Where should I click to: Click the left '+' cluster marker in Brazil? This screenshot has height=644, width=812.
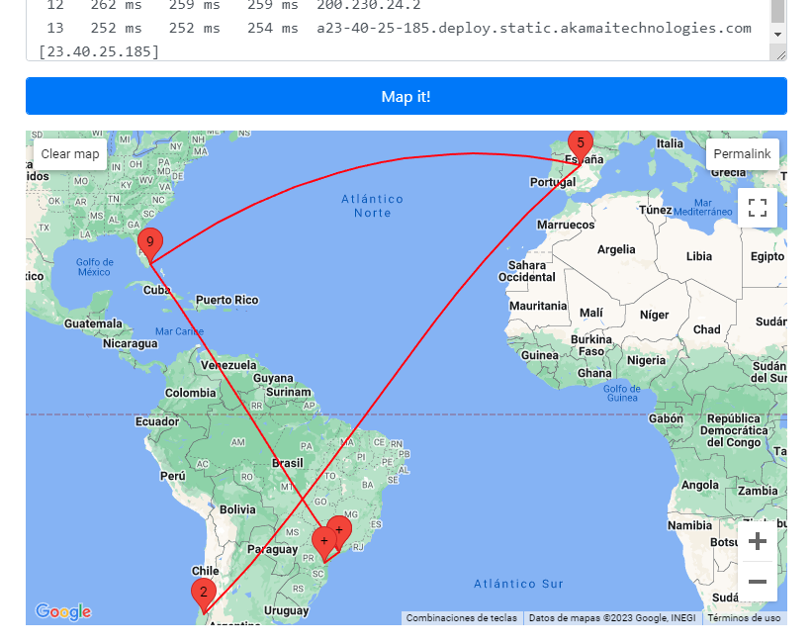[323, 541]
